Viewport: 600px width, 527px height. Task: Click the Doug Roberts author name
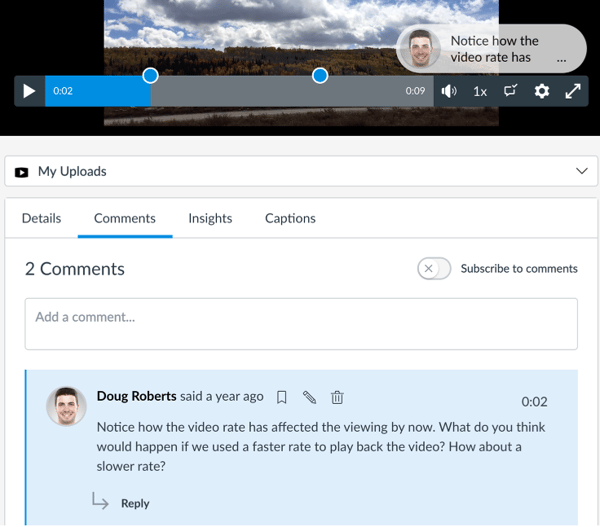[x=136, y=396]
